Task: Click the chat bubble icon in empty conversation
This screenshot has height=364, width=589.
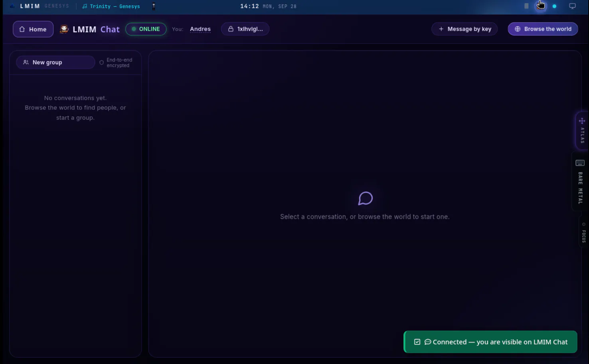Action: [365, 198]
